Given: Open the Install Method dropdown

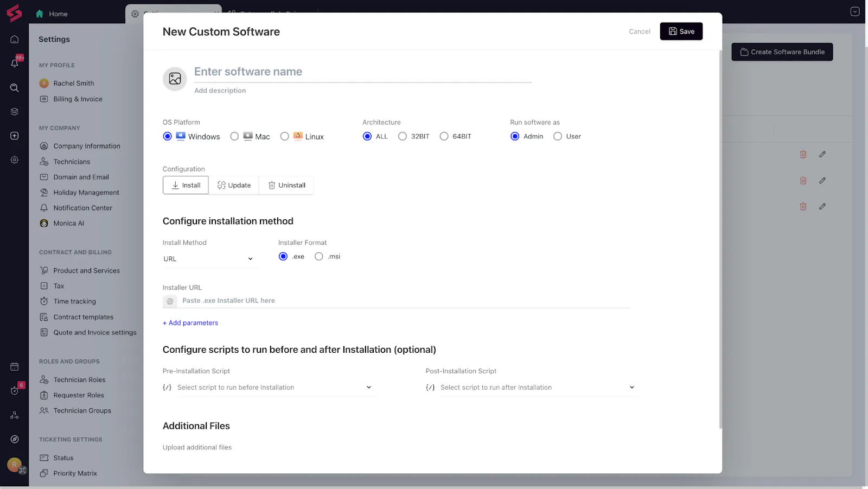Looking at the screenshot, I should (209, 259).
